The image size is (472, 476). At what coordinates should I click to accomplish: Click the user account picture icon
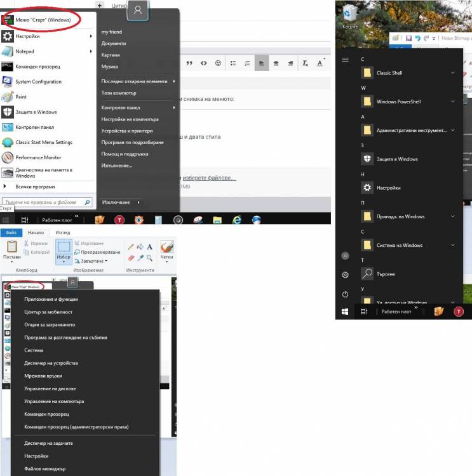coord(138,10)
